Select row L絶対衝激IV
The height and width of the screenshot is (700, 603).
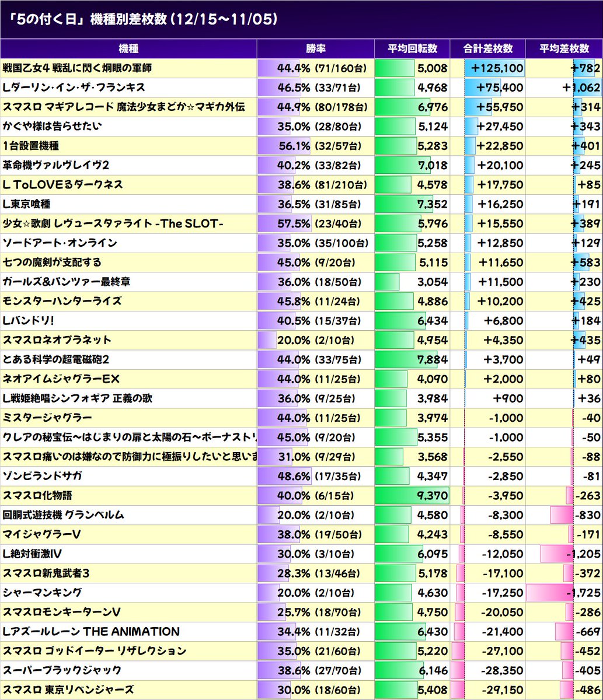coord(301,554)
